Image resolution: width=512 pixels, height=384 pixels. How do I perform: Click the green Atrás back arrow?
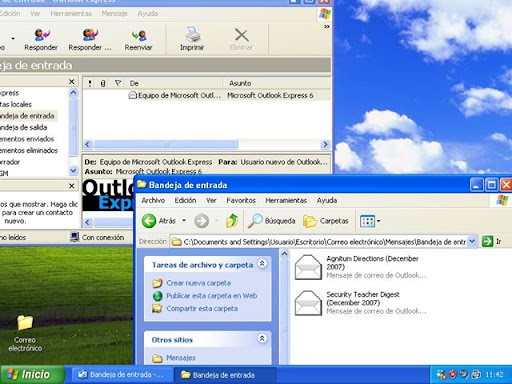(x=149, y=221)
